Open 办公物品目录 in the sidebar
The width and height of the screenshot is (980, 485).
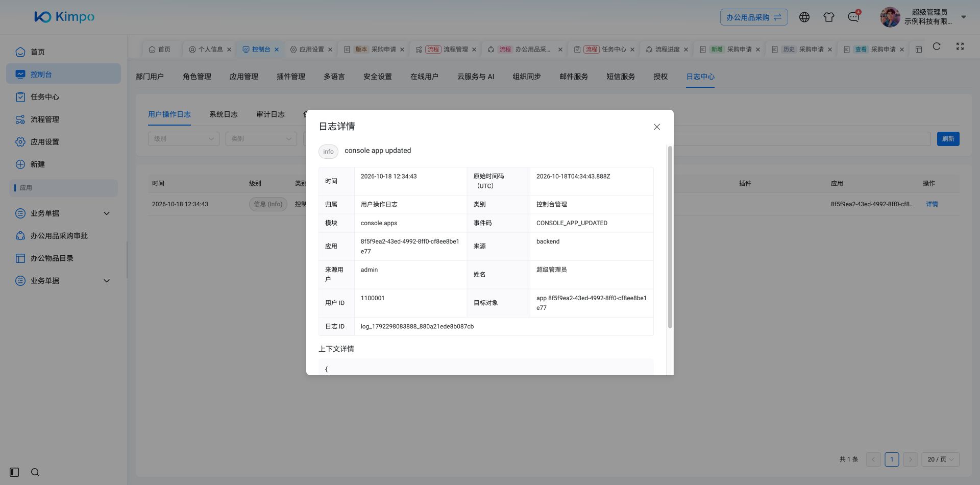tap(63, 258)
